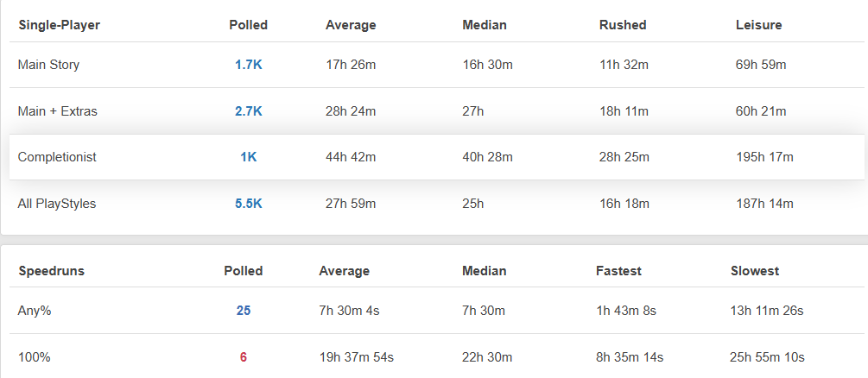Open the 1K polled count for Completionist
The height and width of the screenshot is (378, 868).
(248, 157)
